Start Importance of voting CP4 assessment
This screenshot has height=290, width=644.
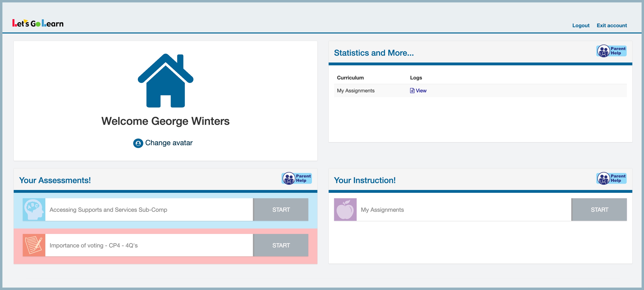pyautogui.click(x=281, y=245)
